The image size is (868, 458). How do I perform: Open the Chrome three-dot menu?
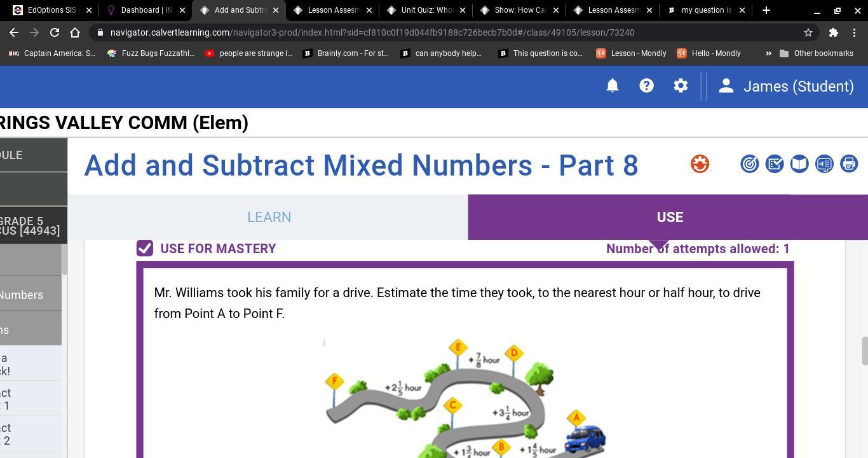(854, 32)
